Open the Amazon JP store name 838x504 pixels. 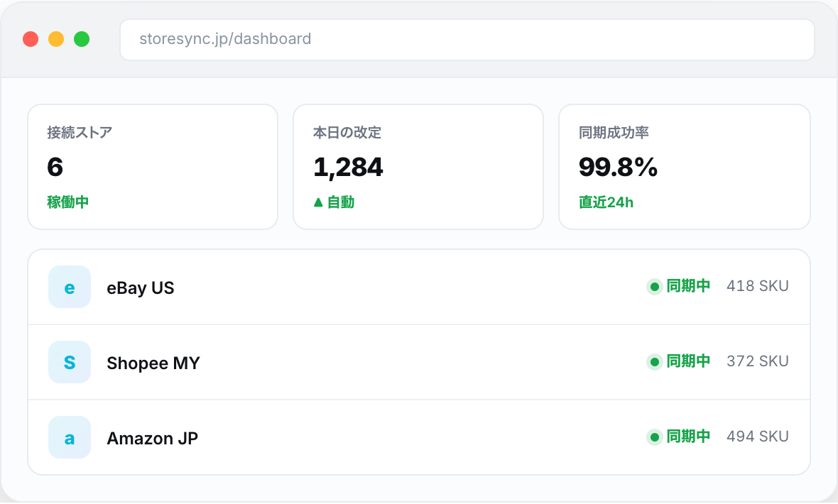pyautogui.click(x=152, y=438)
